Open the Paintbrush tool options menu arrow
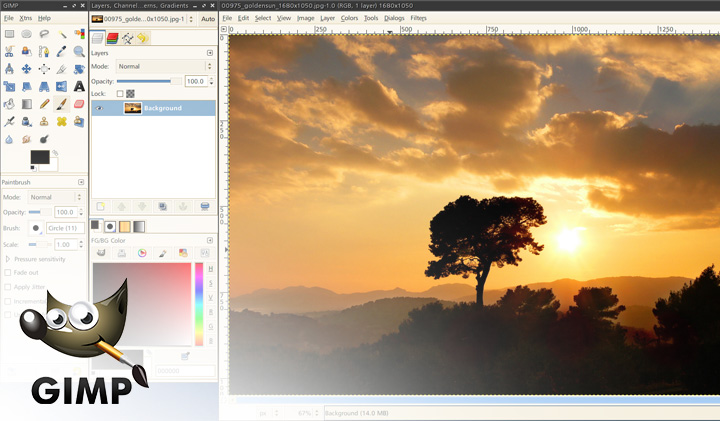 (x=81, y=182)
